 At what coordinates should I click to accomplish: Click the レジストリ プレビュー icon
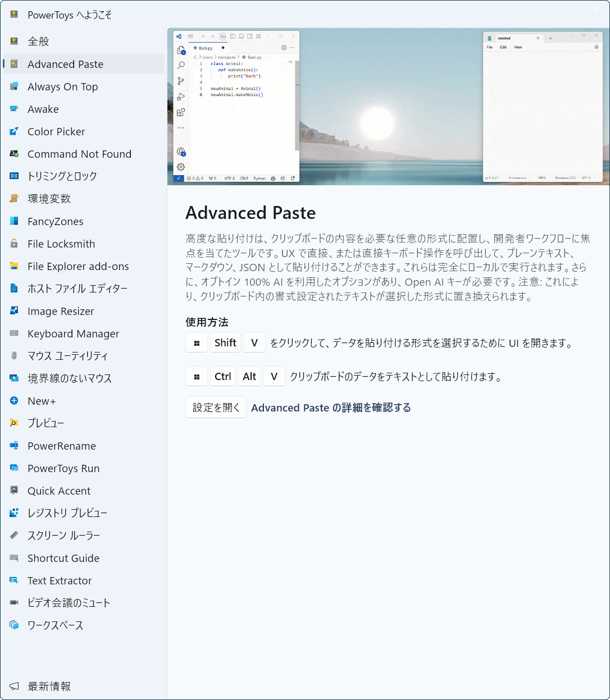tap(14, 513)
